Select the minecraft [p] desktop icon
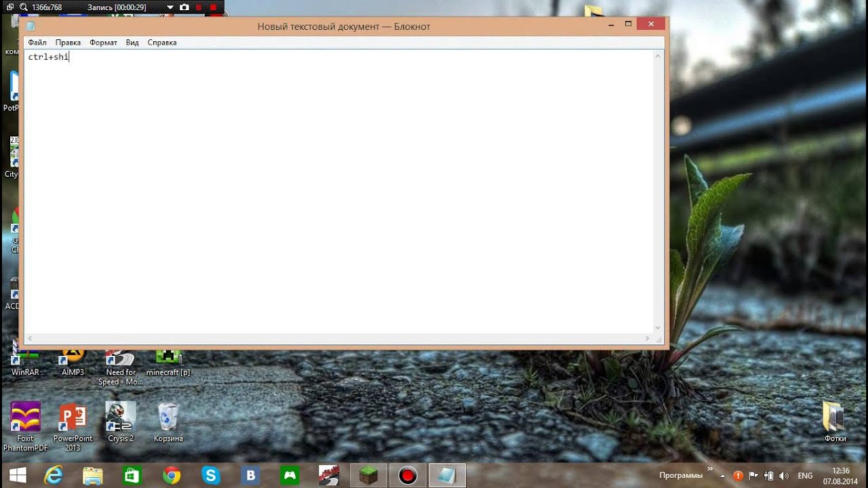Viewport: 868px width, 488px height. [168, 363]
